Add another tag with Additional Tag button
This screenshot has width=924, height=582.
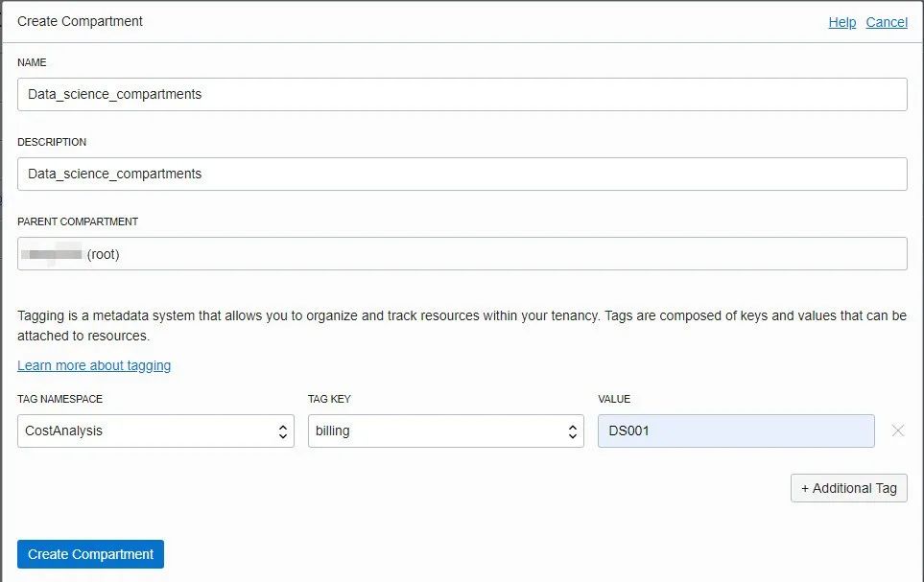click(848, 488)
